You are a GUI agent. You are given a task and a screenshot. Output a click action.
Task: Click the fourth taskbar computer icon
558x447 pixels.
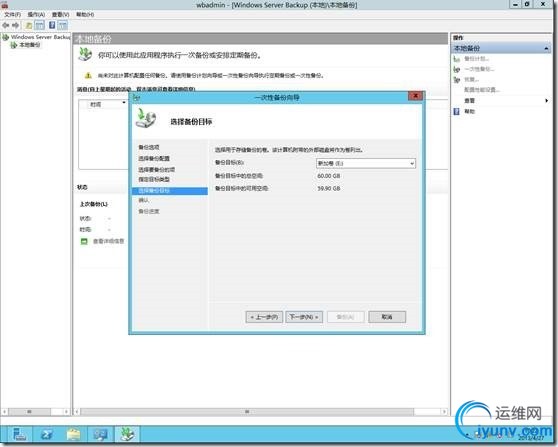(x=100, y=434)
